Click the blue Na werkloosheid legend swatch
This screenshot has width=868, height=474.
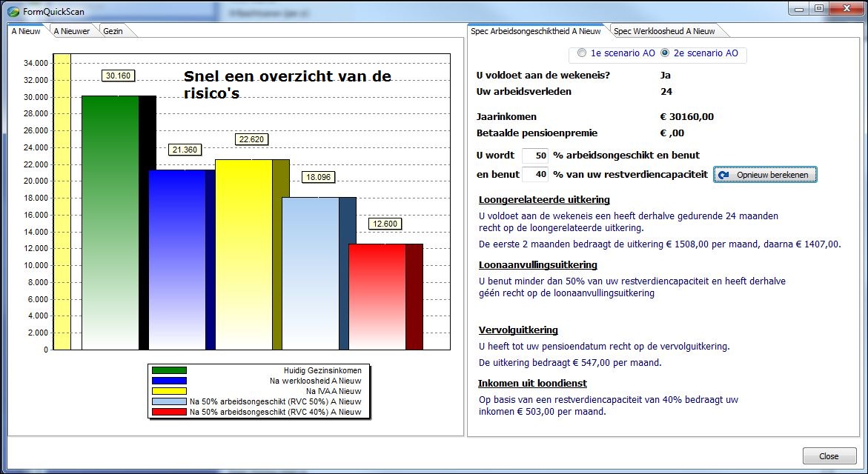[x=170, y=381]
